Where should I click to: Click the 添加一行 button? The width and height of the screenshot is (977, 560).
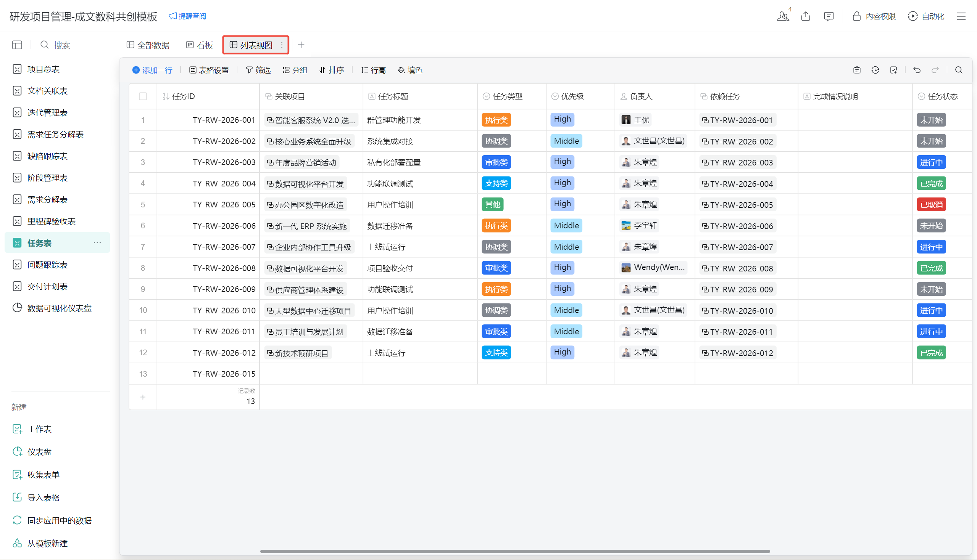[152, 70]
